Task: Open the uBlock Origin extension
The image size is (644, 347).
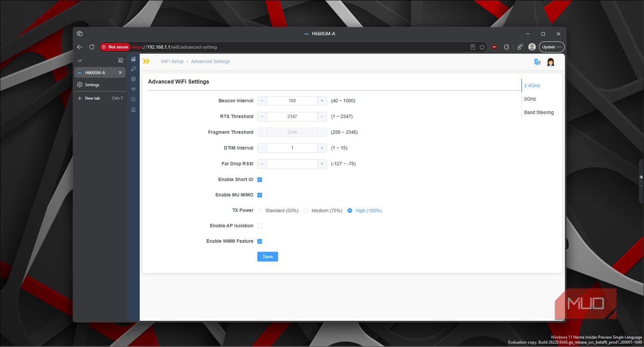Action: click(x=495, y=47)
